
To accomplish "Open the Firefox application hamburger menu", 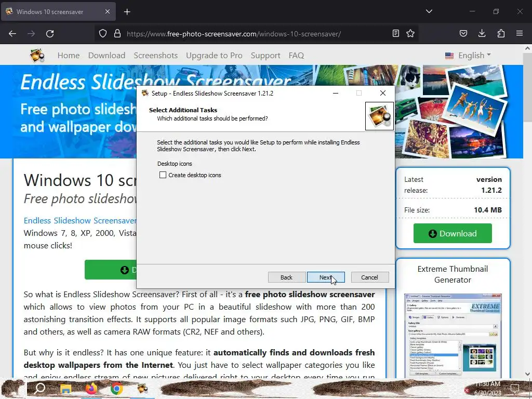I will 520,33.
